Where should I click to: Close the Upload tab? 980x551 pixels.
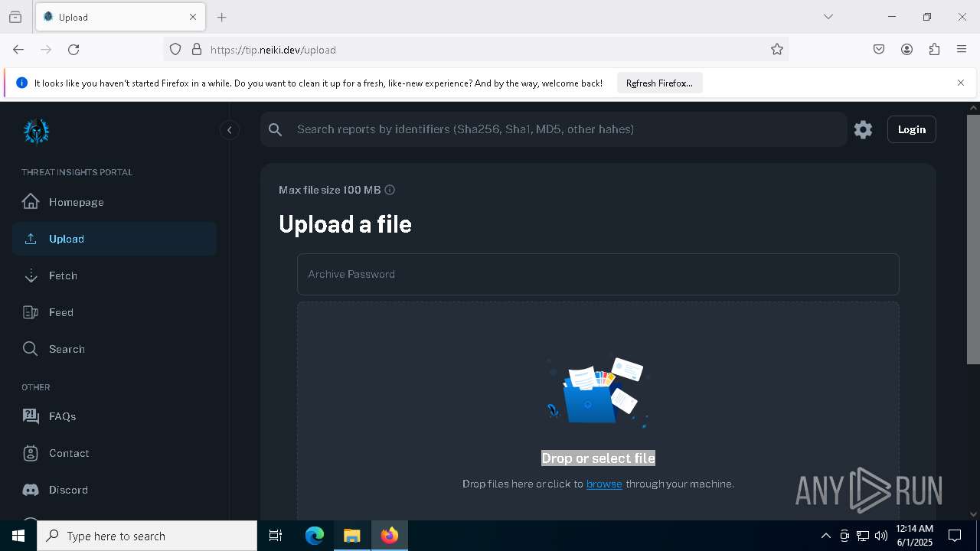[x=193, y=17]
